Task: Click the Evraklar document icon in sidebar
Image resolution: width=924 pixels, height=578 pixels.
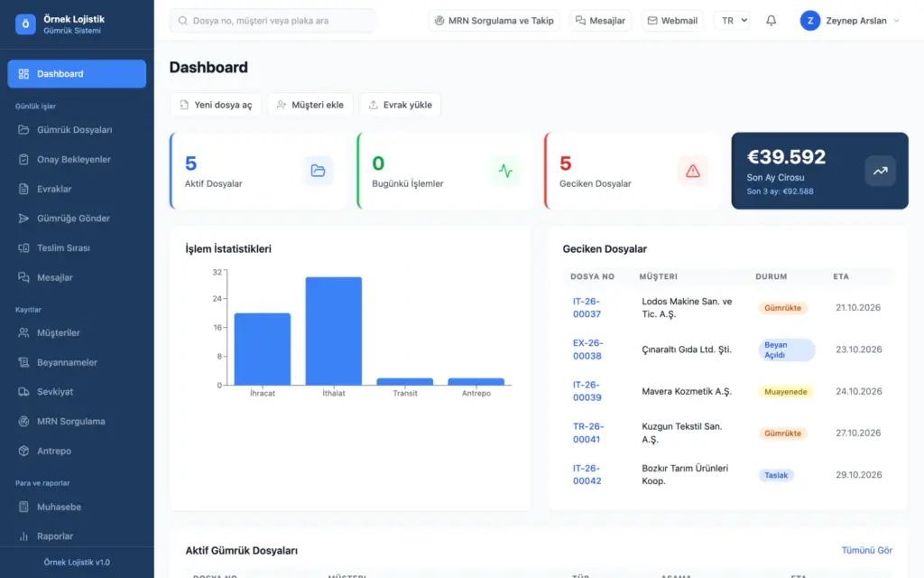Action: click(x=23, y=189)
